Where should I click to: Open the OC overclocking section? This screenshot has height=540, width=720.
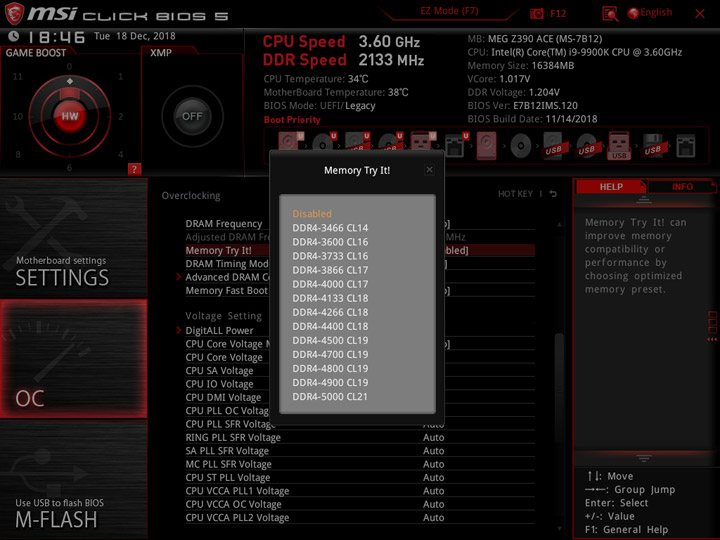coord(73,359)
